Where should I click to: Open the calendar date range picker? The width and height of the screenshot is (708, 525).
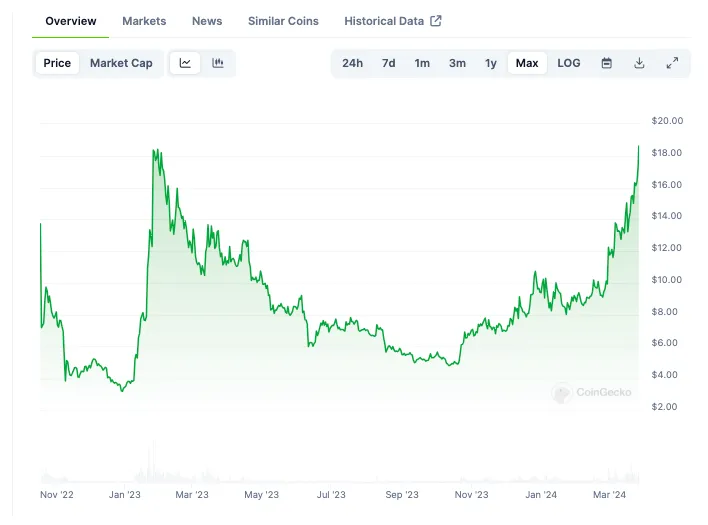click(x=606, y=63)
